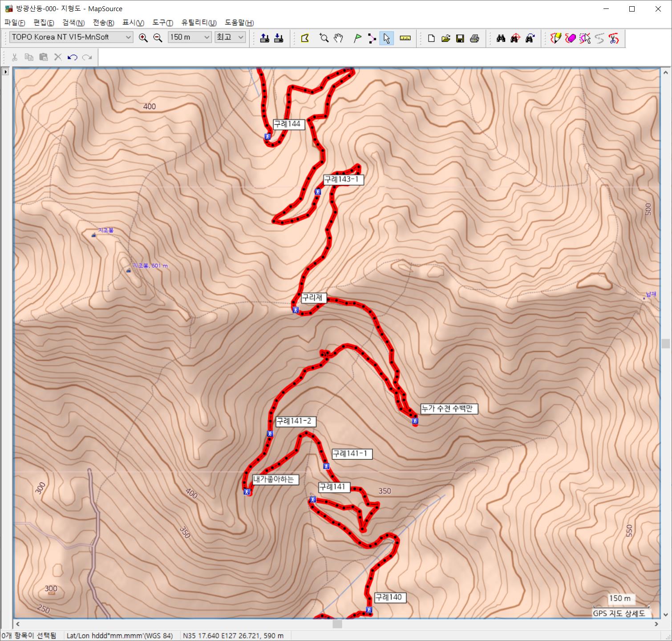Select the Track Draw pencil tool
672x641 pixels.
pos(556,38)
